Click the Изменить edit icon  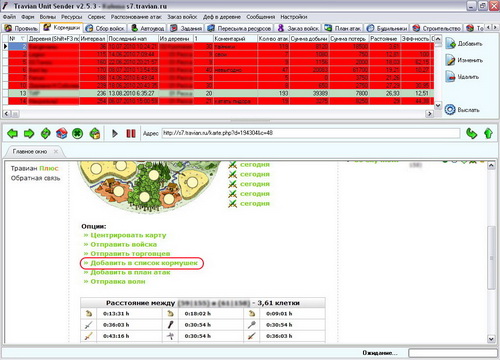451,60
